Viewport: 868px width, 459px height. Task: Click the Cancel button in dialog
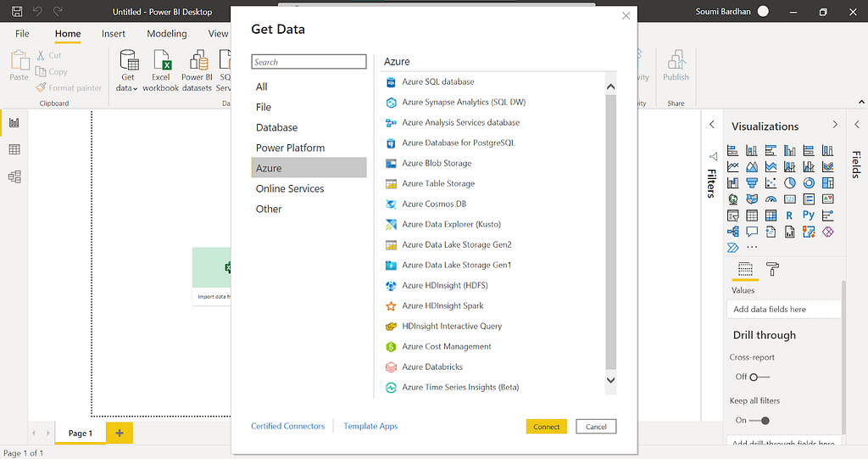596,426
